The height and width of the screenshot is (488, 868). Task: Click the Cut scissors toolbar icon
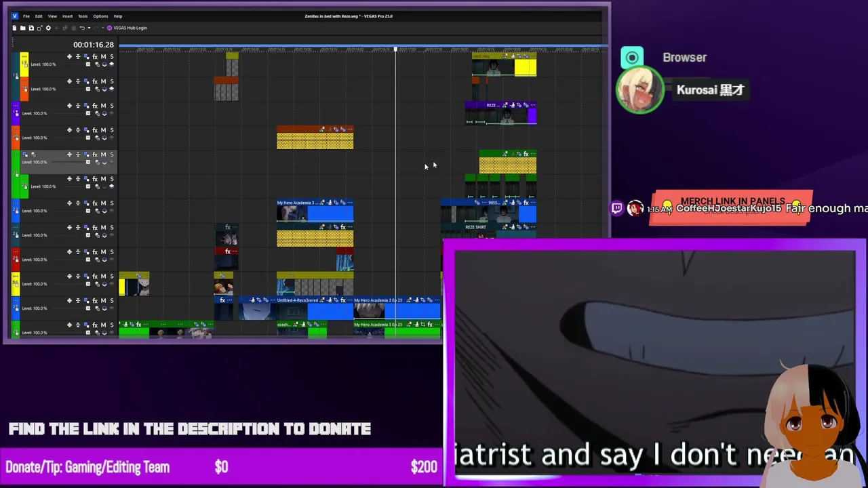[56, 28]
